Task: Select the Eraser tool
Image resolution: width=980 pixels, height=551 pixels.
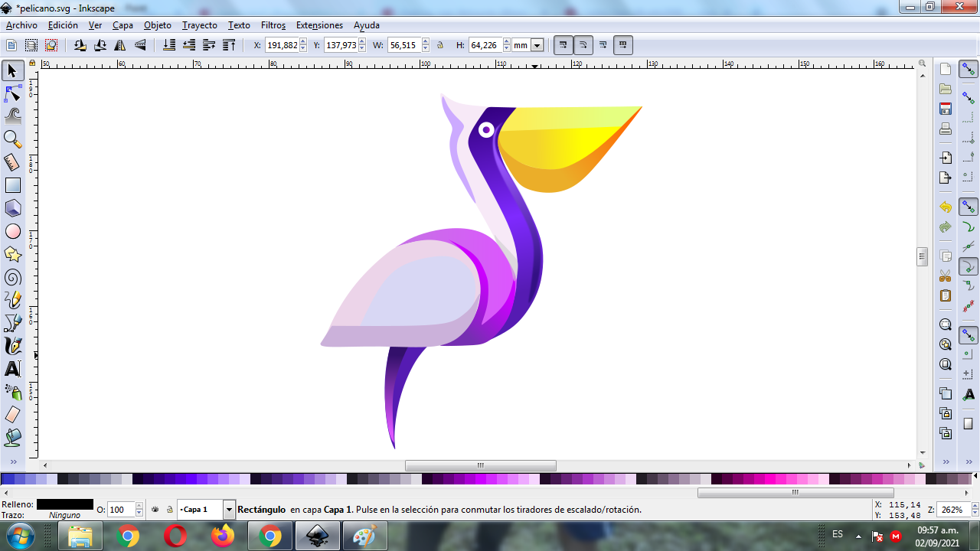Action: (x=12, y=415)
